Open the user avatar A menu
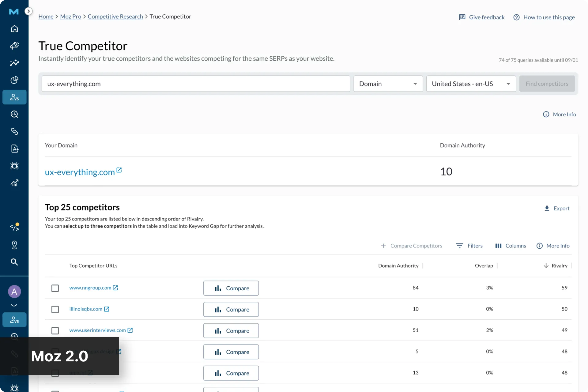 [x=14, y=292]
